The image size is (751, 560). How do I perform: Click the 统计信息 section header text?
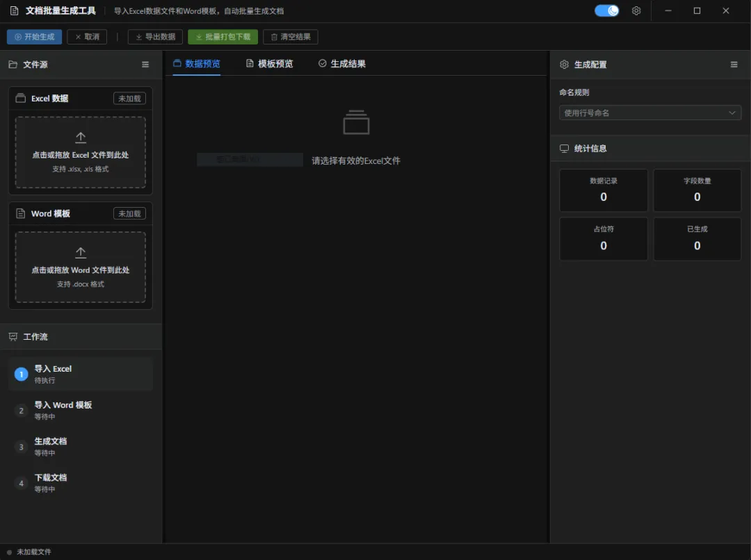[590, 149]
